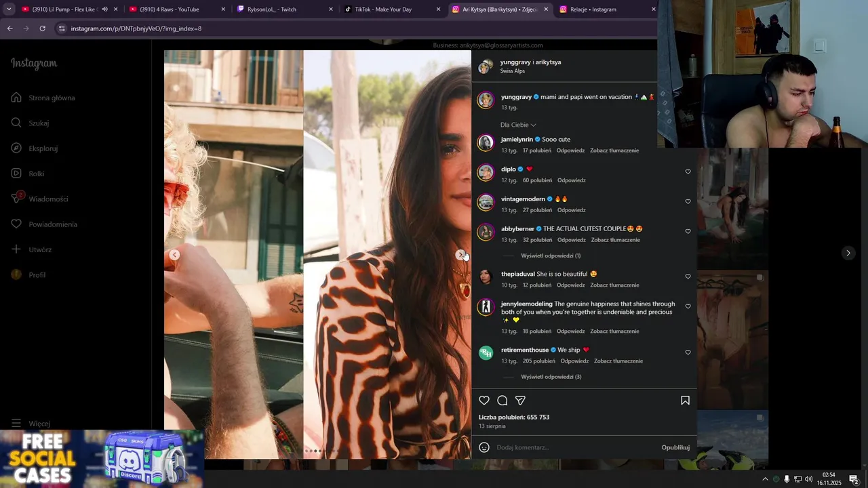868x488 pixels.
Task: Open diplo's username link
Action: 509,169
